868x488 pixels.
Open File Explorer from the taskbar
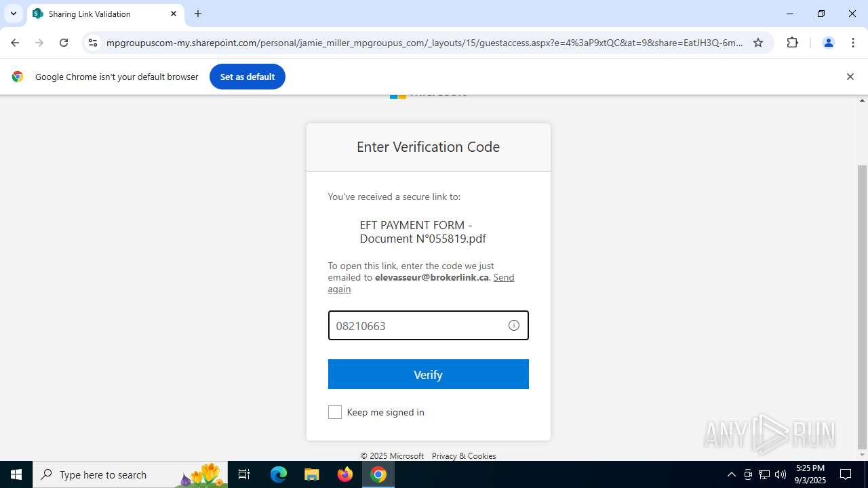[x=312, y=474]
